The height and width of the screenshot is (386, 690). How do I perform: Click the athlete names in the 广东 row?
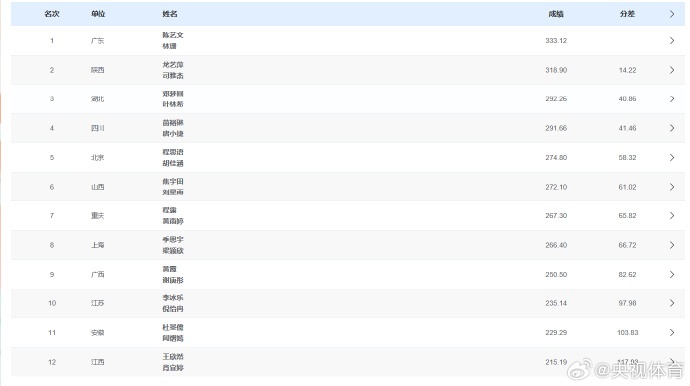click(x=173, y=40)
